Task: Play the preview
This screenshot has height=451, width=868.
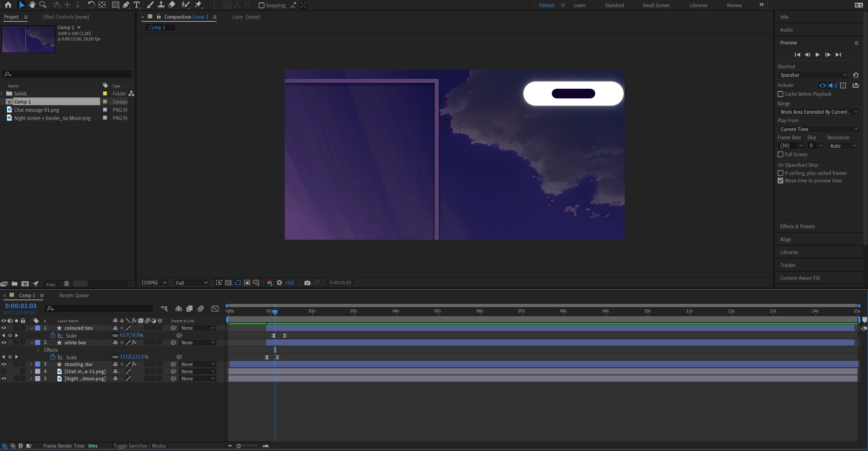Action: point(817,55)
